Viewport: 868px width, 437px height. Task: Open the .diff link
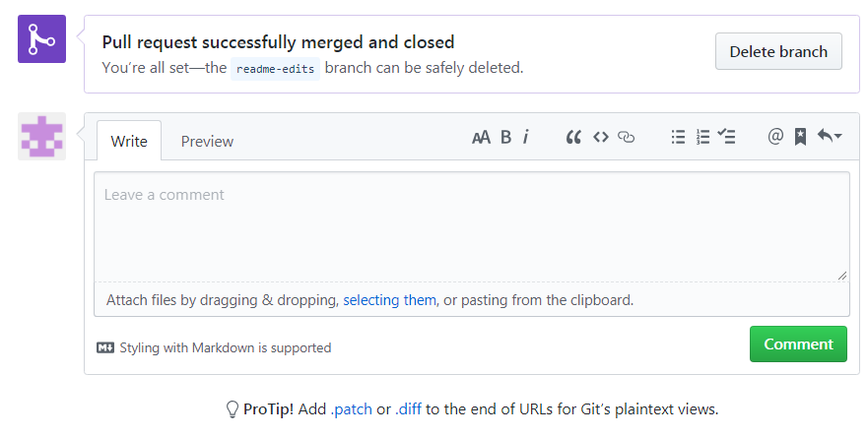click(408, 408)
